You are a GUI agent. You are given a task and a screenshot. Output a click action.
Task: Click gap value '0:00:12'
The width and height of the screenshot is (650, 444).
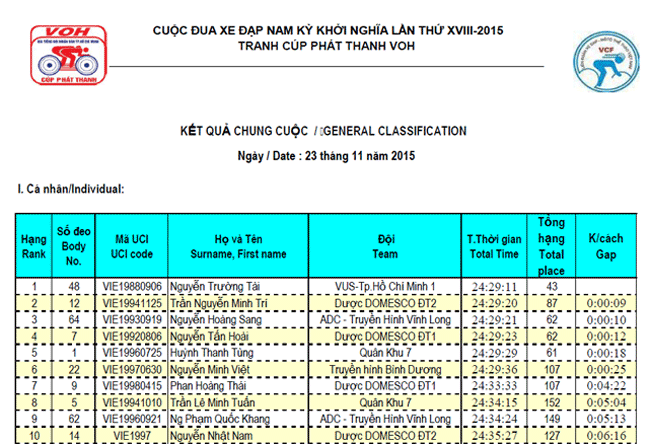606,337
